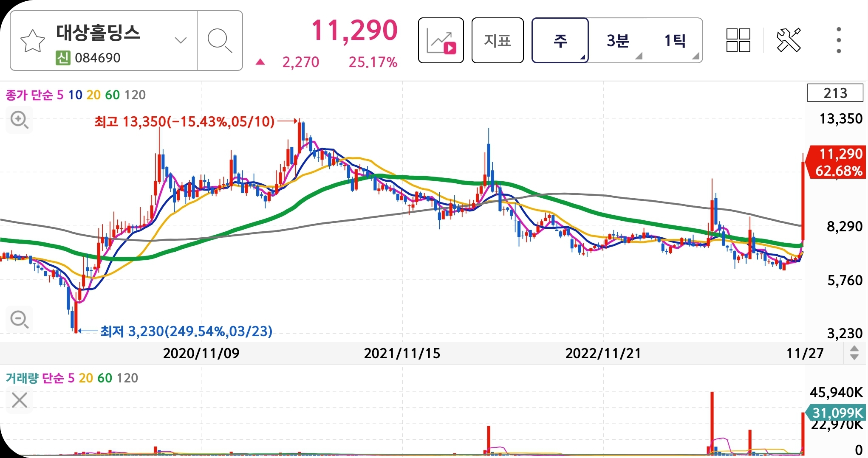Click the 25.17% change rate

point(373,62)
